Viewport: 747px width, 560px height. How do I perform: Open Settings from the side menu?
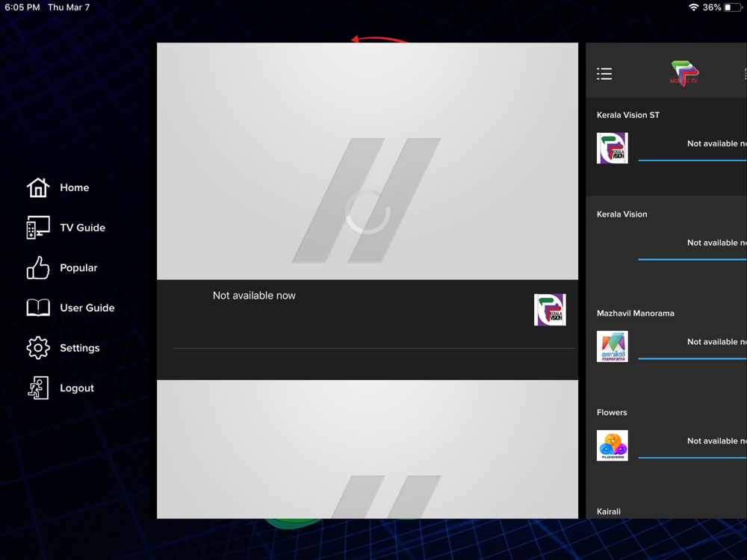click(63, 348)
